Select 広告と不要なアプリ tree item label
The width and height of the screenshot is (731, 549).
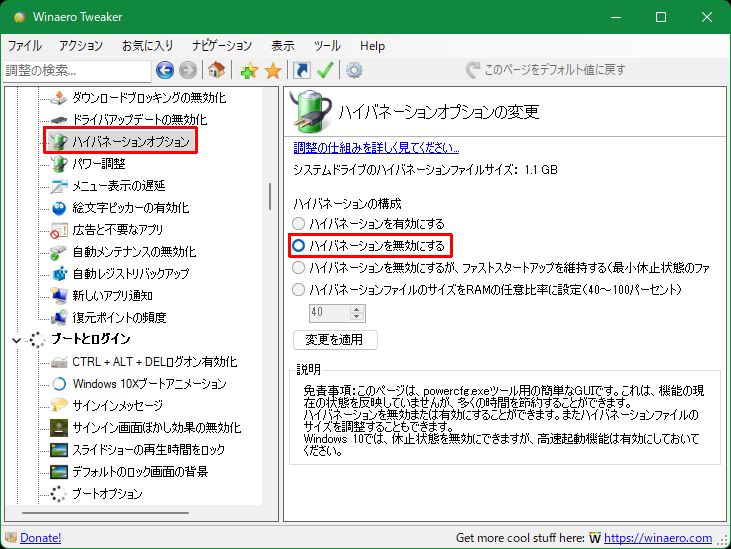[117, 230]
